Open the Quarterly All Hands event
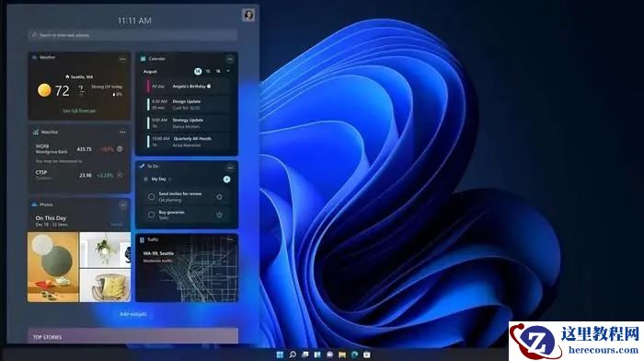Viewport: 644px width, 361px height. (x=188, y=142)
